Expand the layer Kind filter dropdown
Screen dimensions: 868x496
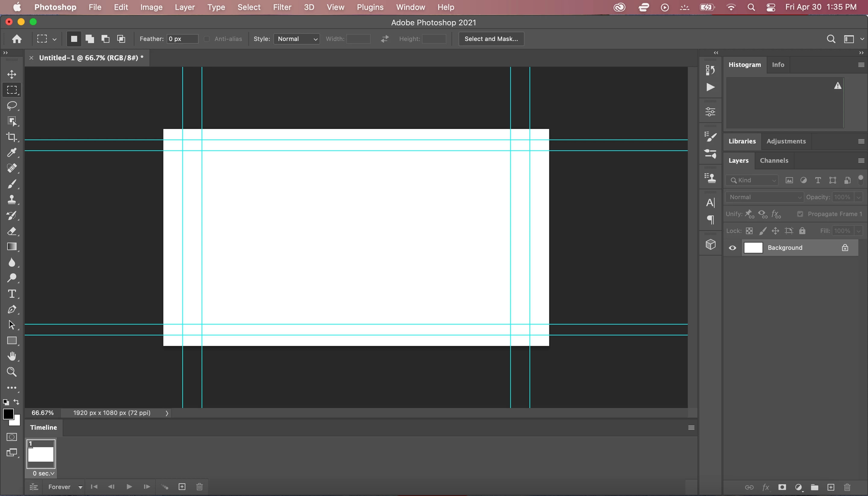[x=753, y=180]
